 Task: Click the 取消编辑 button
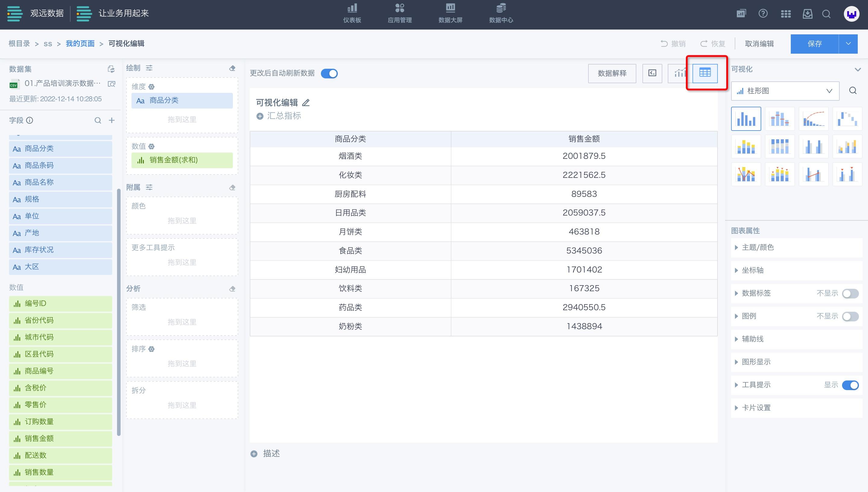[759, 44]
